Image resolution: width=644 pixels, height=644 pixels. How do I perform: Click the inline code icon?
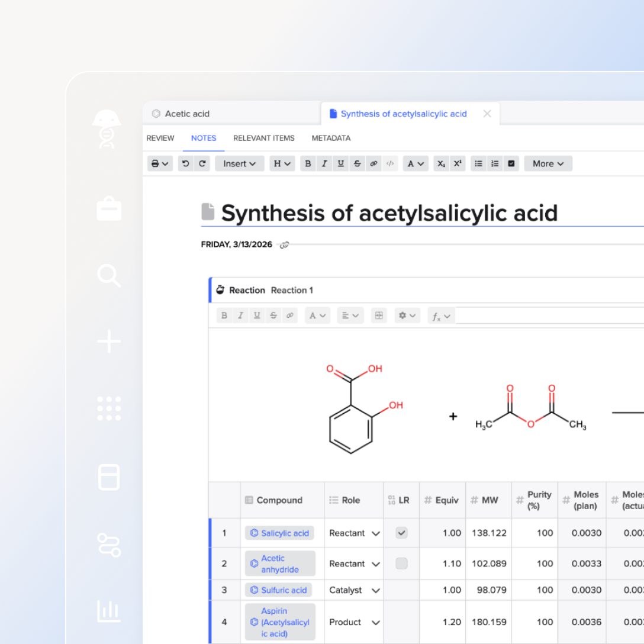click(x=390, y=163)
